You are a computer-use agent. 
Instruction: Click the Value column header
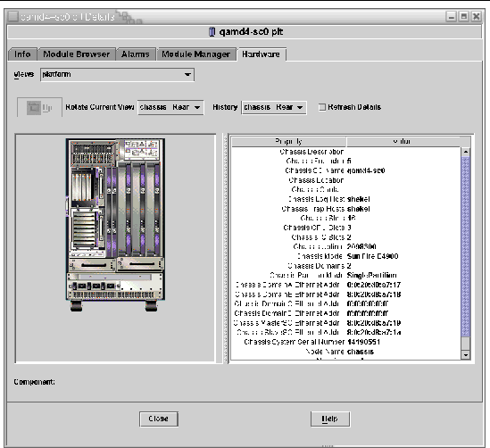click(x=403, y=142)
